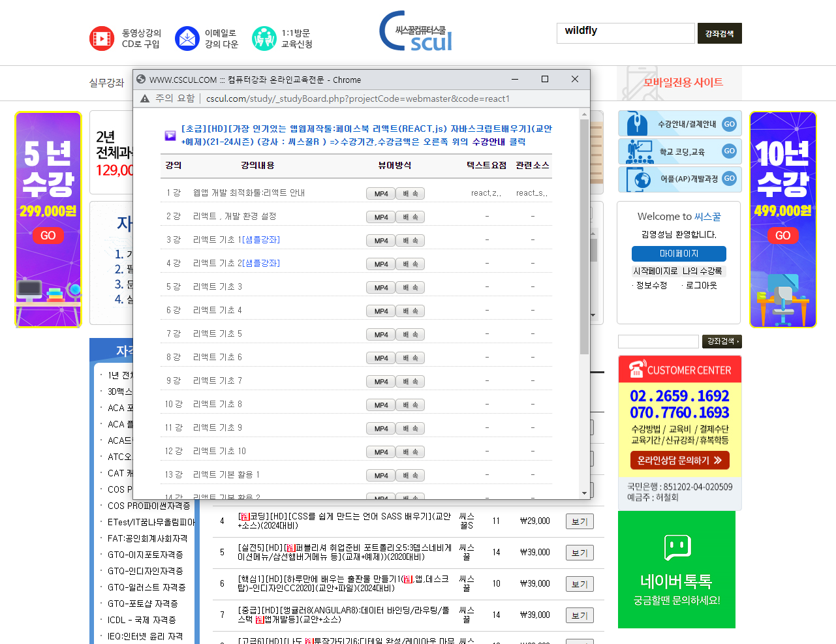Click the globe icon in popup title bar
Screen dimensions: 836x644
(x=141, y=80)
